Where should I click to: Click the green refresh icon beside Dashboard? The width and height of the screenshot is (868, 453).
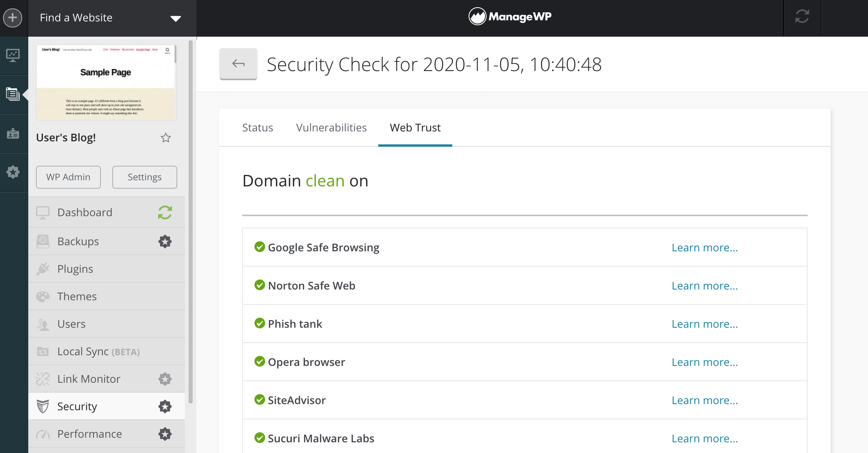pyautogui.click(x=165, y=212)
